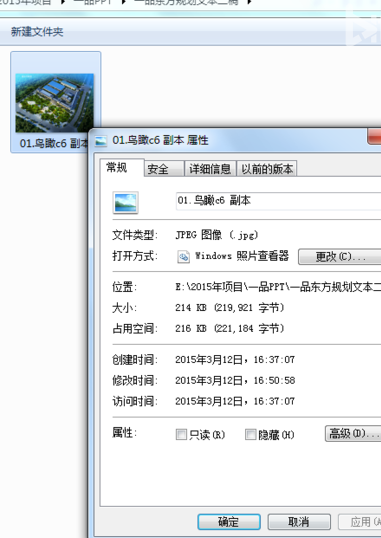
Task: Select the 常规 tab
Action: point(122,168)
